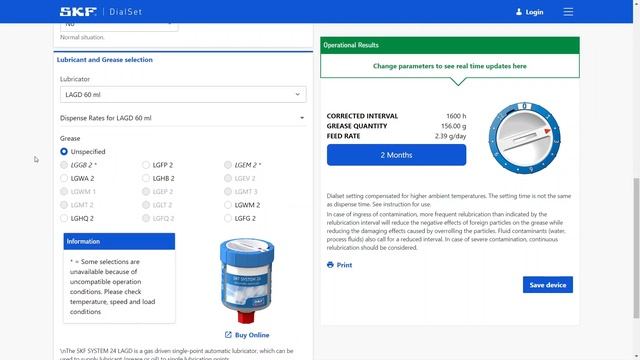This screenshot has height=360, width=640.
Task: Click the 2 Months button
Action: pyautogui.click(x=396, y=155)
